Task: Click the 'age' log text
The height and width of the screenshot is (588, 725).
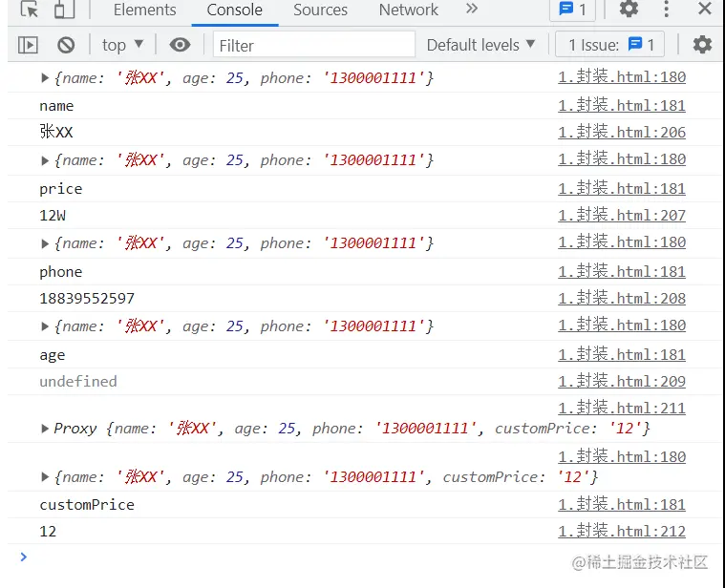Action: pos(53,355)
